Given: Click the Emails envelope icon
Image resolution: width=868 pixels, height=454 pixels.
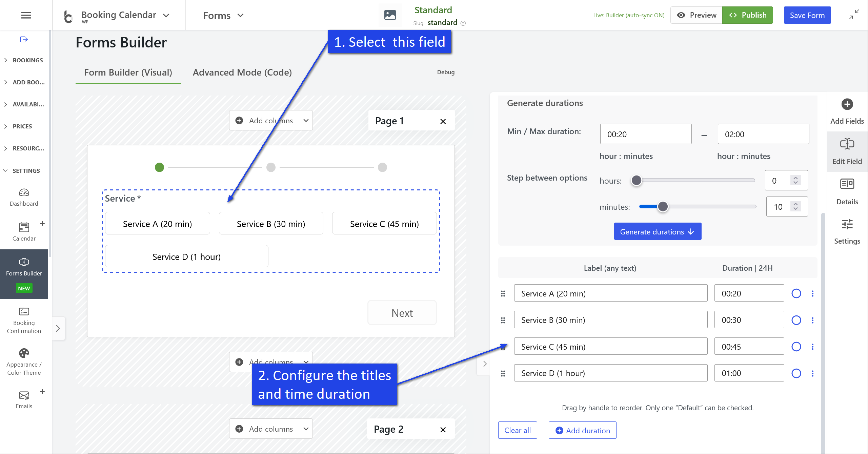Looking at the screenshot, I should pyautogui.click(x=24, y=395).
